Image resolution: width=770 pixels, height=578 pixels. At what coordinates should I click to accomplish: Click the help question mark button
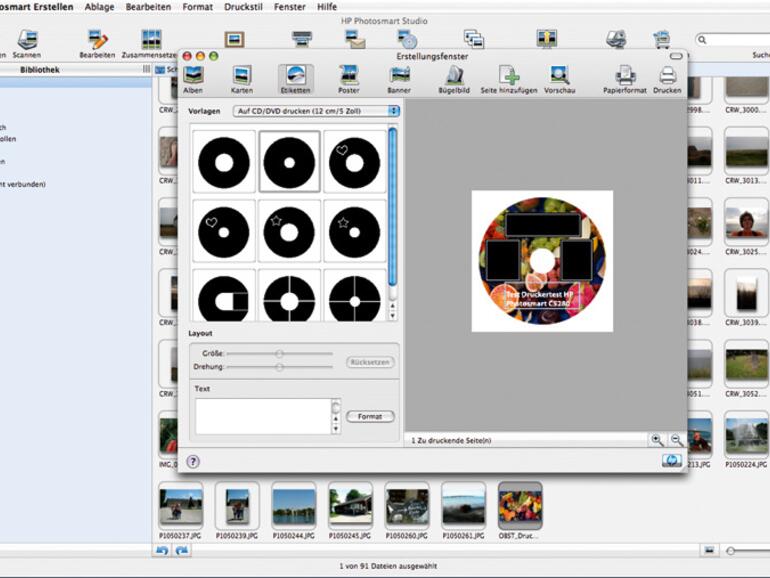[x=193, y=461]
